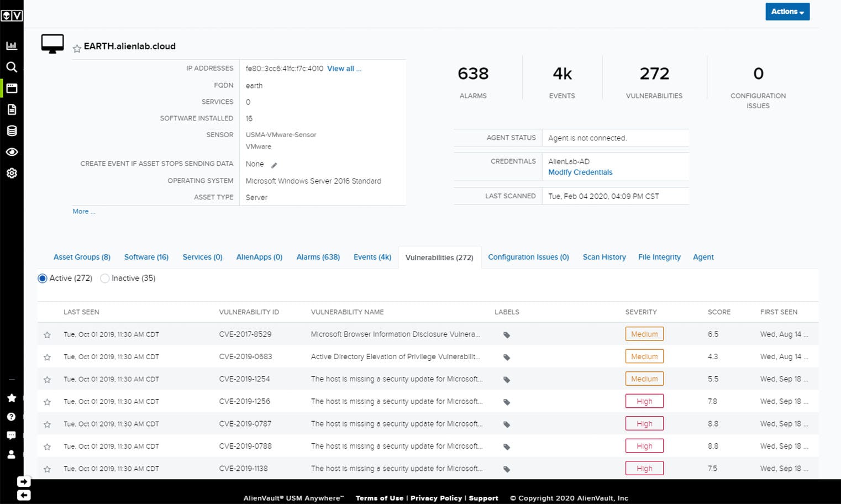Viewport: 841px width, 504px height.
Task: Click vulnerability ID CVE-2019-1138
Action: pyautogui.click(x=243, y=469)
